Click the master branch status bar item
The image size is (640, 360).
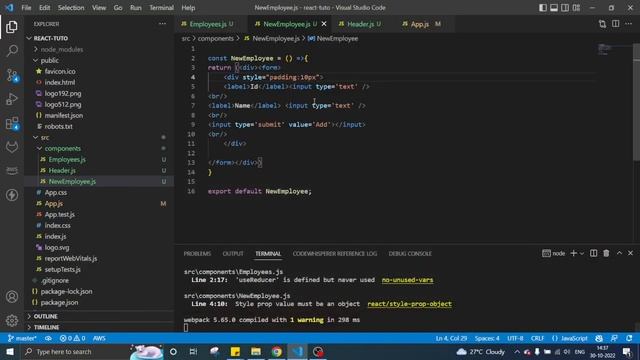[22, 338]
